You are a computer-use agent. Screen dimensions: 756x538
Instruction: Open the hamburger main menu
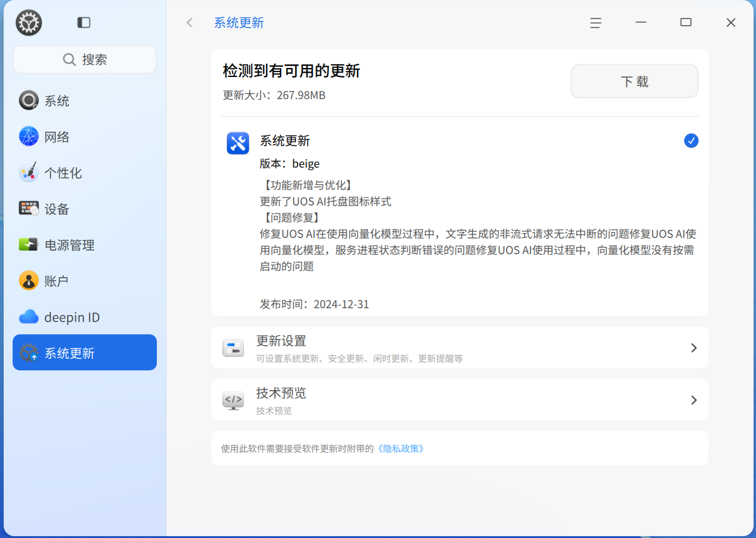(x=596, y=23)
